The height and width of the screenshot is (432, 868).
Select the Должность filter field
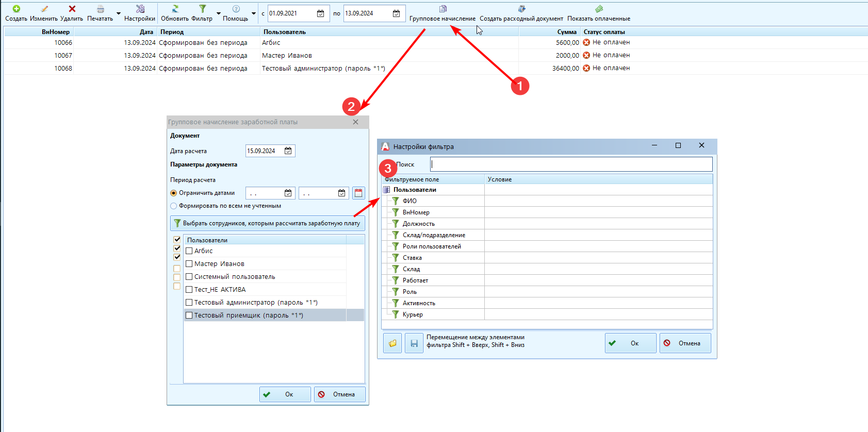pyautogui.click(x=418, y=224)
